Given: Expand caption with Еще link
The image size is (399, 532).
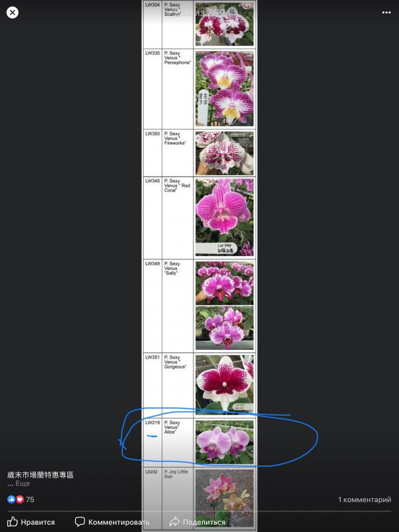Looking at the screenshot, I should (23, 483).
